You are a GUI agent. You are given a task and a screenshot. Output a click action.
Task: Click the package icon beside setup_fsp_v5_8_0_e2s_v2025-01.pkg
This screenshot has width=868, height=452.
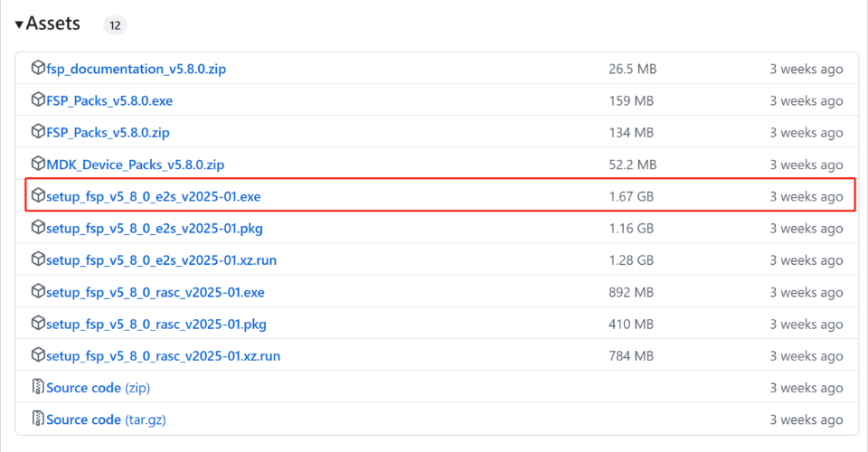pos(38,228)
